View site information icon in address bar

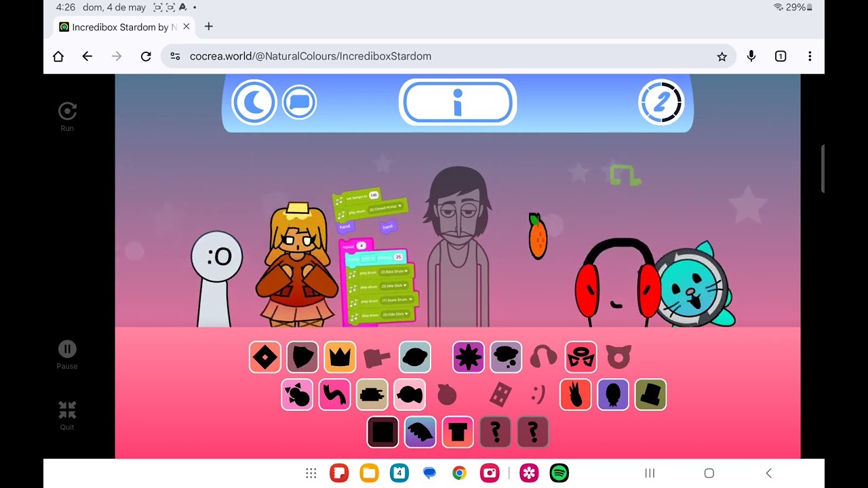tap(175, 56)
